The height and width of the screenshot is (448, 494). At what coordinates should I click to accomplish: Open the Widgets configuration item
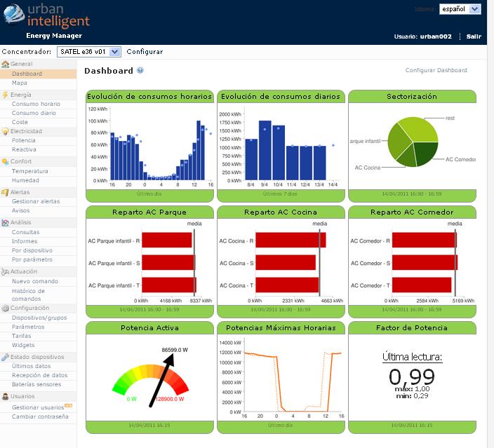pos(23,345)
